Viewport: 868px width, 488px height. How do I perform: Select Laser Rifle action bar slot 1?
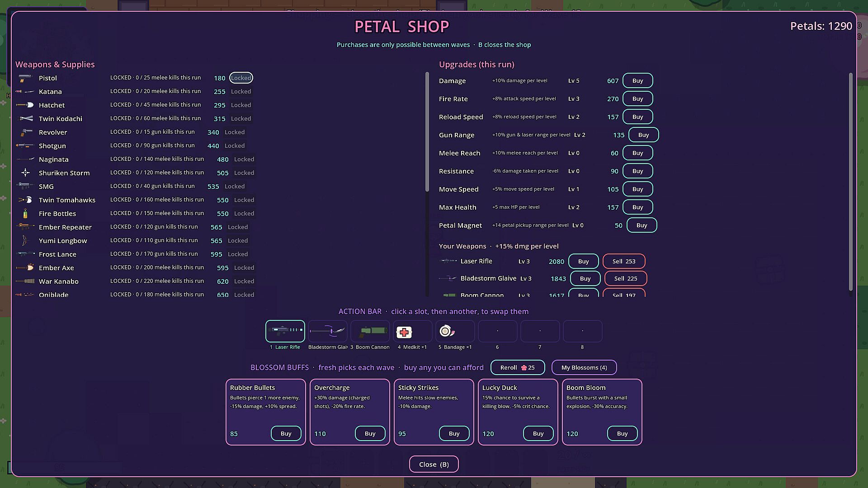point(285,331)
